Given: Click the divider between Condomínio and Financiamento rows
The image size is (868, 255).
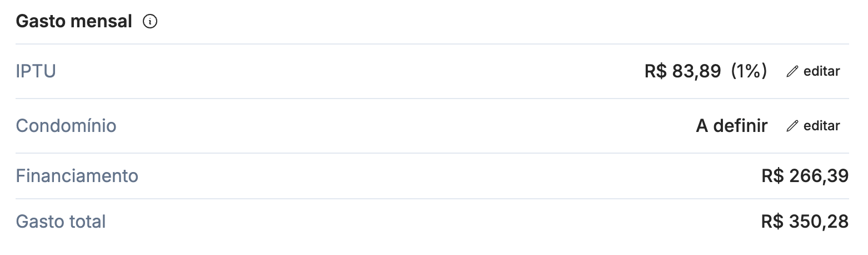Looking at the screenshot, I should (x=432, y=153).
